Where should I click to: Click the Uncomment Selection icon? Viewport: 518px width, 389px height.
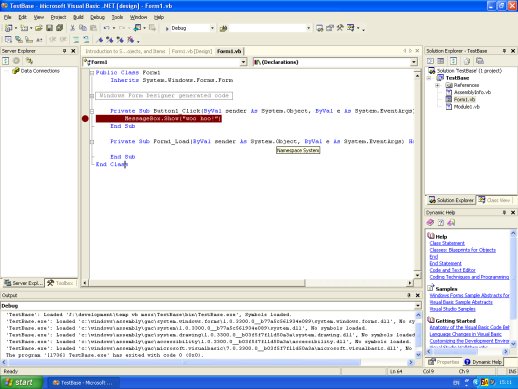(x=86, y=40)
